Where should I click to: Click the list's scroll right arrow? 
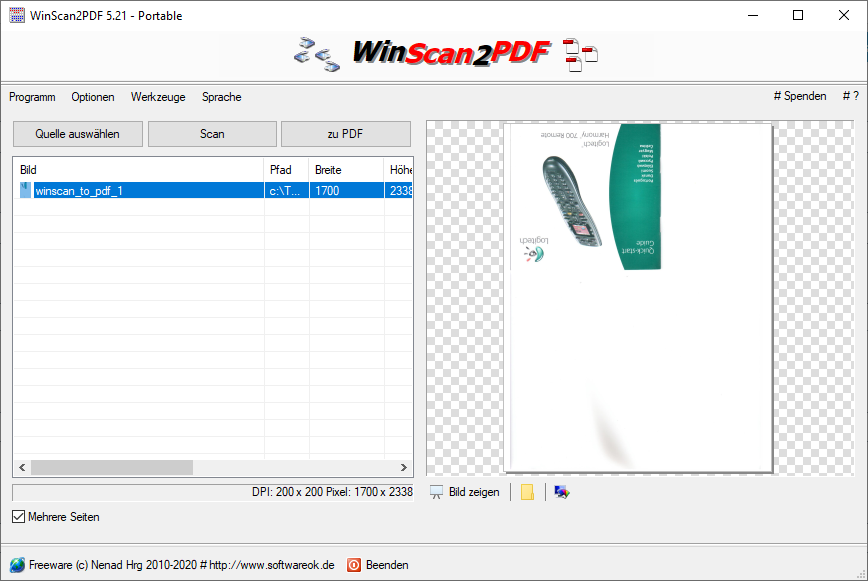(404, 468)
